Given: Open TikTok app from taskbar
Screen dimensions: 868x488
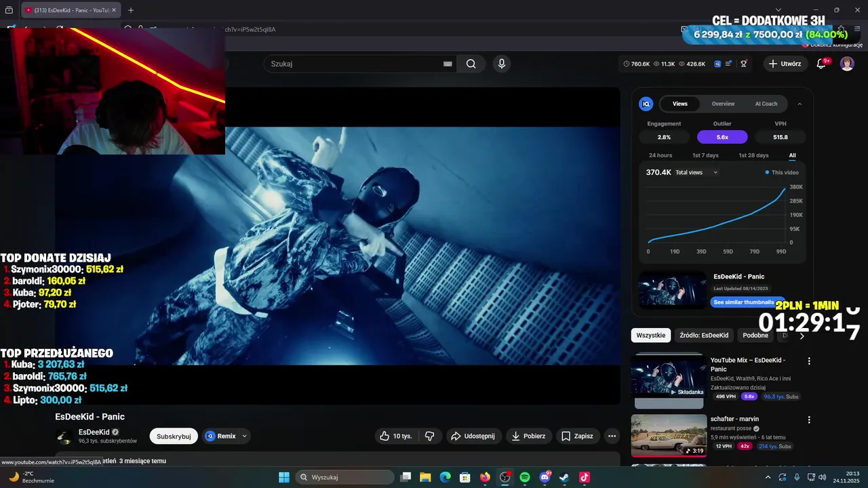Looking at the screenshot, I should point(585,477).
